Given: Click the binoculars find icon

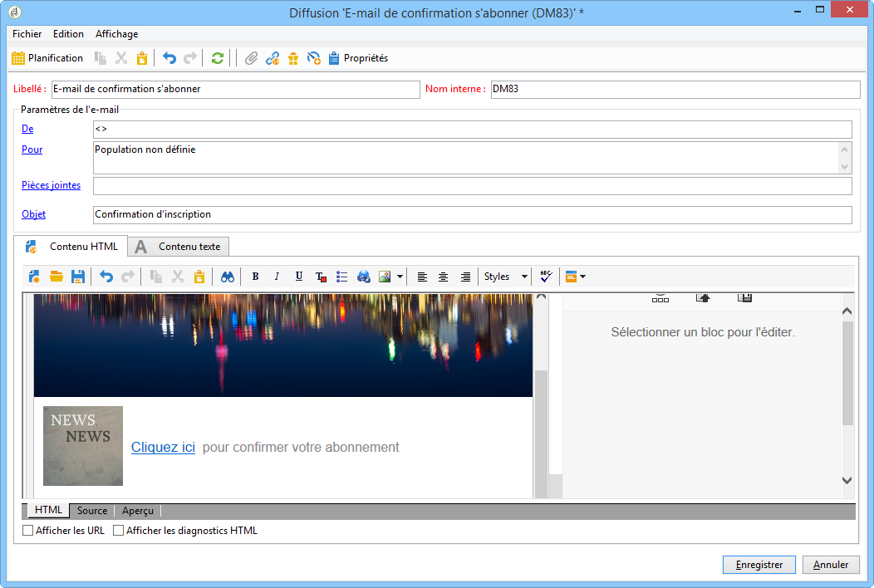Looking at the screenshot, I should pos(228,277).
